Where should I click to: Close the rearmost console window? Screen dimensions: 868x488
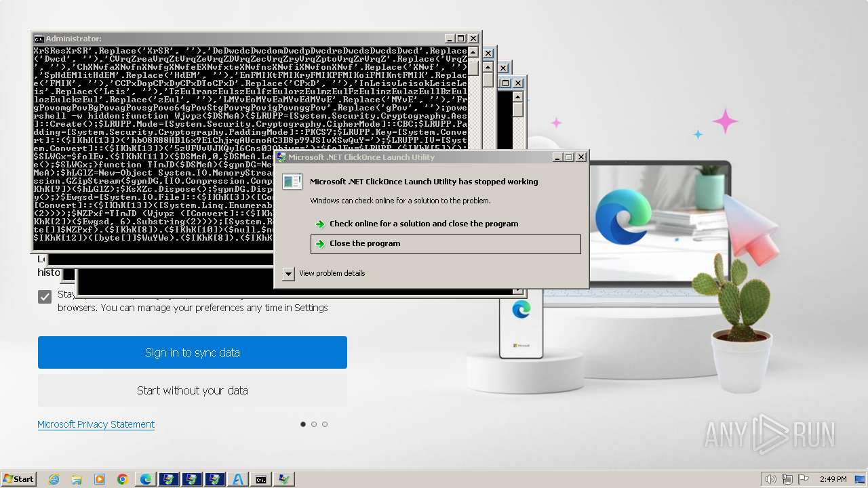coord(518,83)
